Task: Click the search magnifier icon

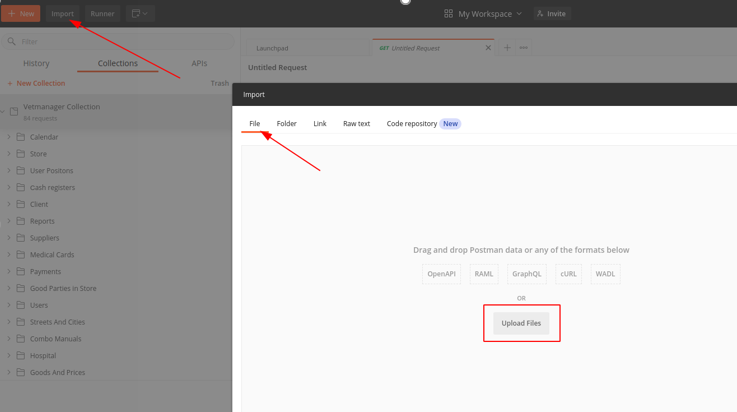Action: point(12,41)
